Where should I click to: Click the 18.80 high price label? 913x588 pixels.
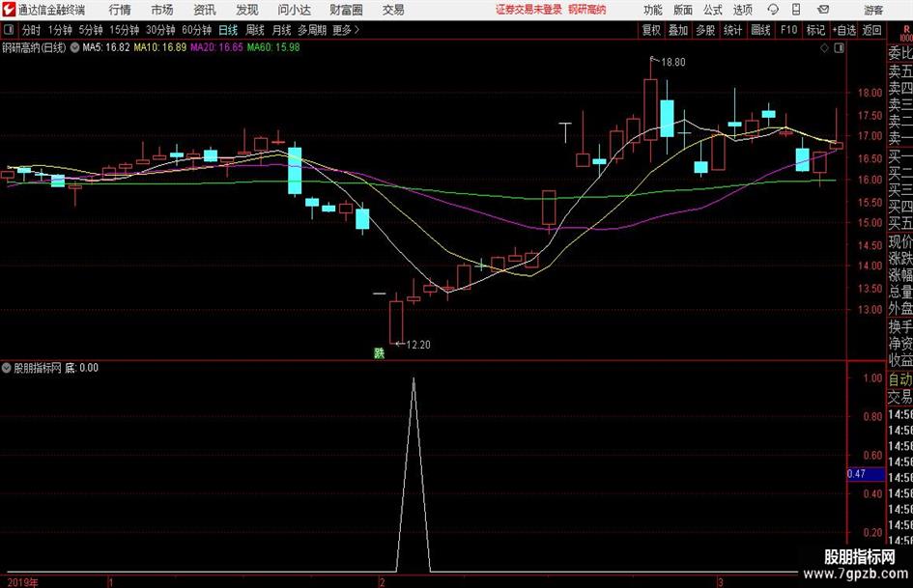673,62
